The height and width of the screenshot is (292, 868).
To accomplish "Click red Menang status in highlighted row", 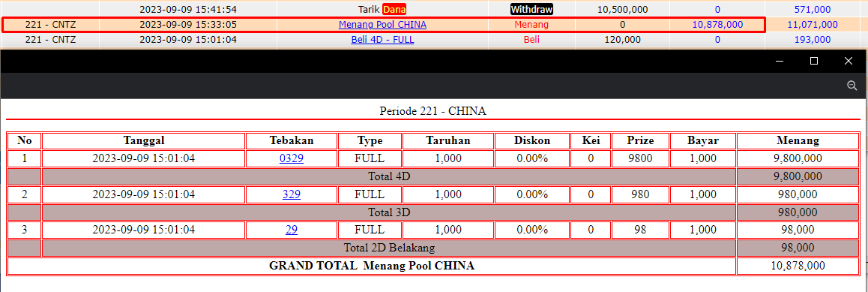I will point(531,24).
